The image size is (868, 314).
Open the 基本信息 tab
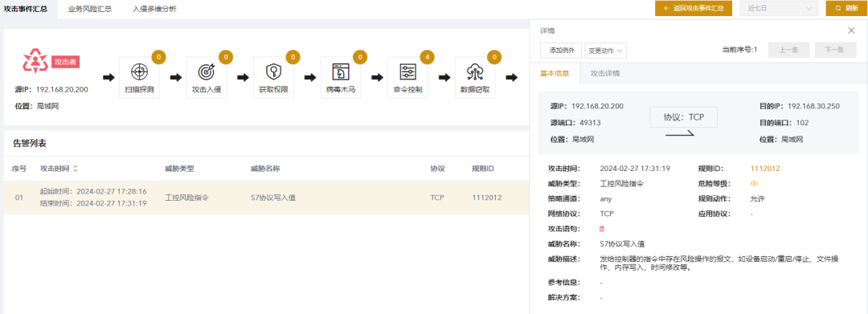click(x=555, y=73)
